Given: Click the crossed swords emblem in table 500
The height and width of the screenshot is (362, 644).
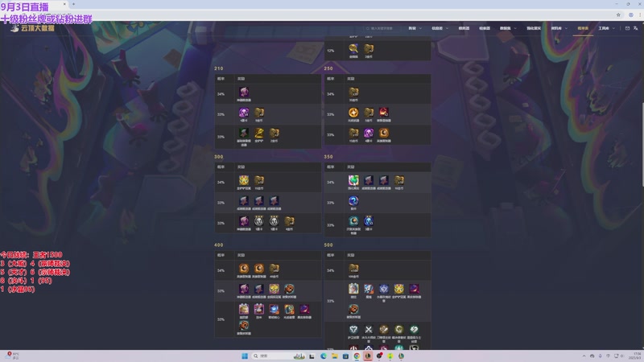Looking at the screenshot, I should (369, 329).
